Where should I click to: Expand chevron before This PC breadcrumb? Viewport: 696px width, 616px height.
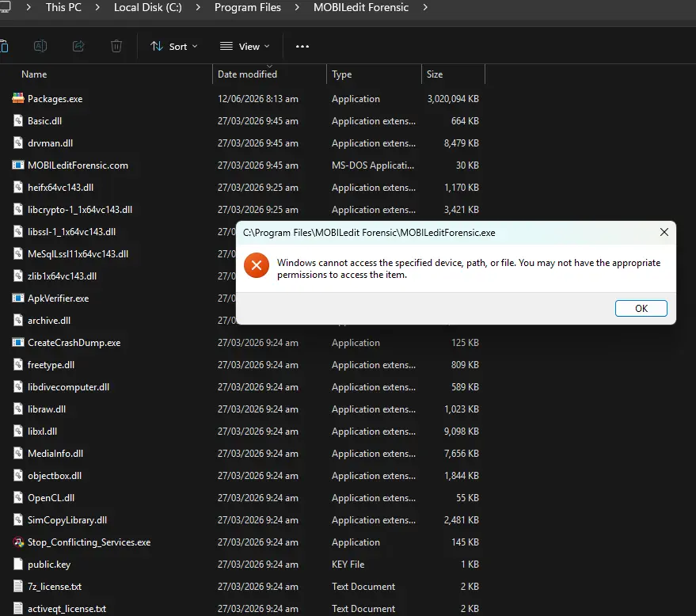[29, 7]
